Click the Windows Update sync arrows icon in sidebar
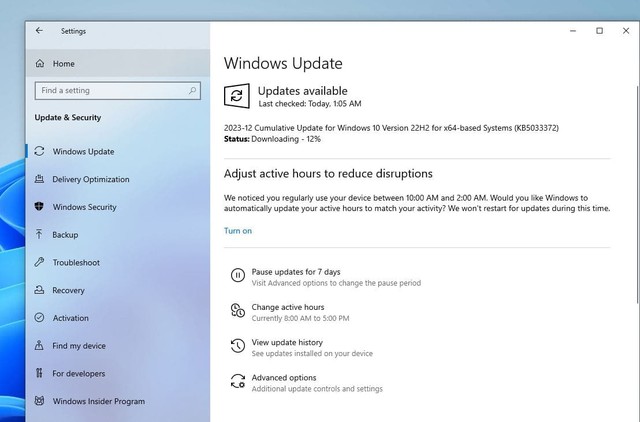640x422 pixels. pyautogui.click(x=39, y=151)
